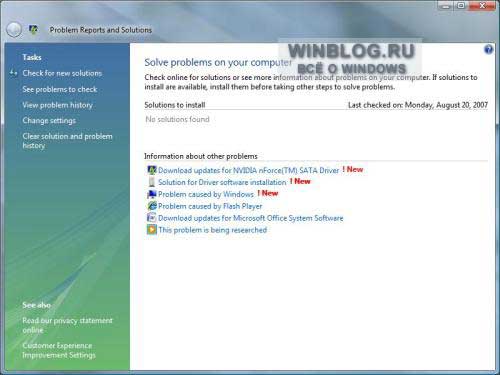
Task: Click the Problem caused by Windows icon
Action: click(x=152, y=194)
